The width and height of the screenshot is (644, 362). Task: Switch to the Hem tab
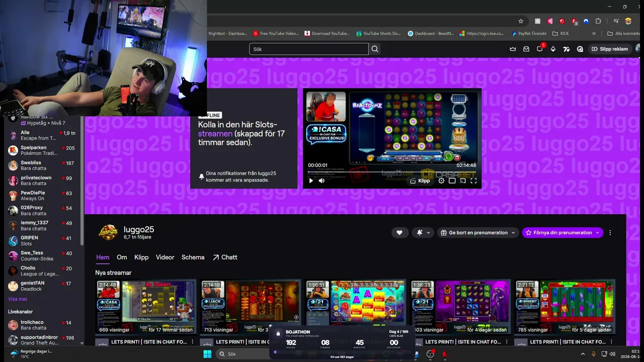pyautogui.click(x=103, y=257)
